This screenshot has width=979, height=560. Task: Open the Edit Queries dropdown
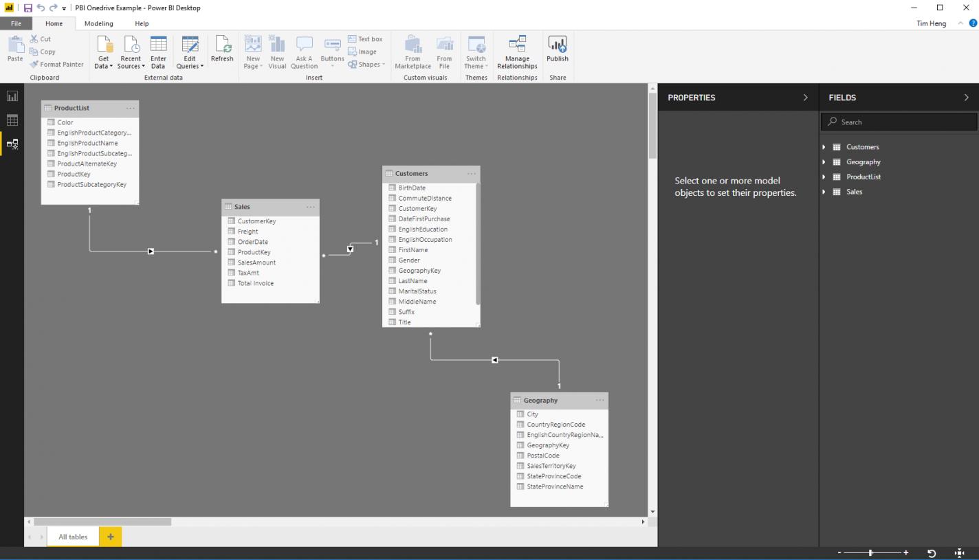point(190,52)
